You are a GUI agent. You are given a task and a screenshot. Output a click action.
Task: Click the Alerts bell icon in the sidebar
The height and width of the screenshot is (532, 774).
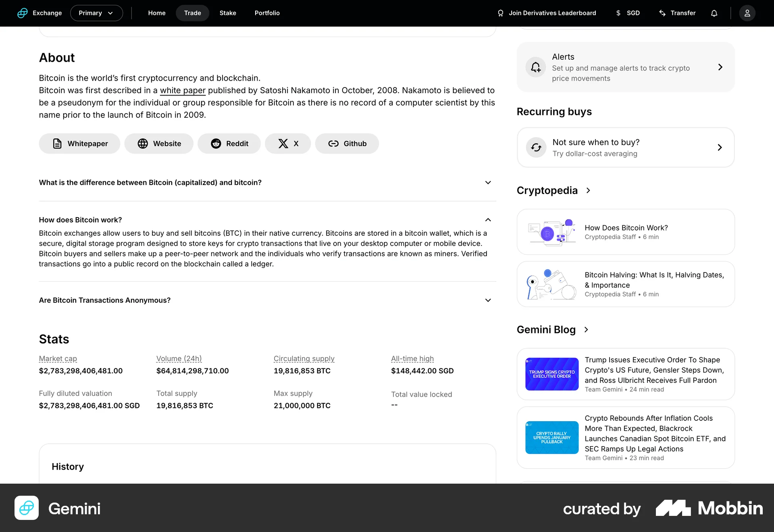(536, 67)
